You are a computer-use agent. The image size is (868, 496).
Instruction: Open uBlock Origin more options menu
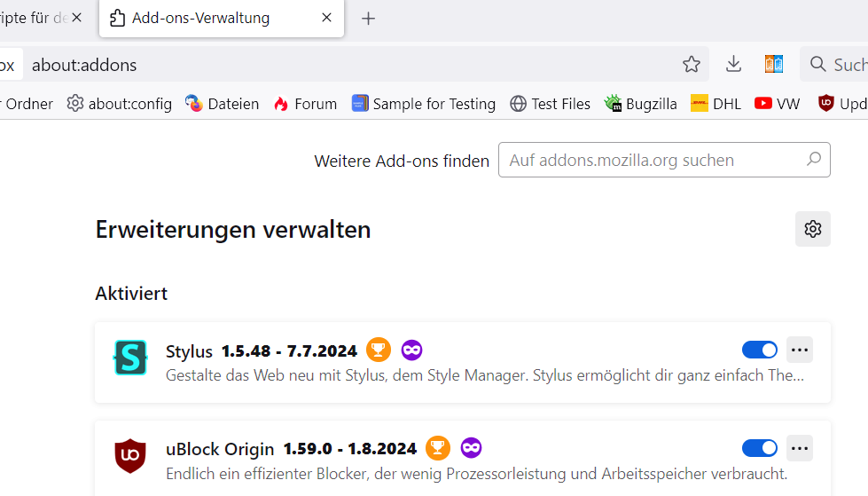(800, 448)
